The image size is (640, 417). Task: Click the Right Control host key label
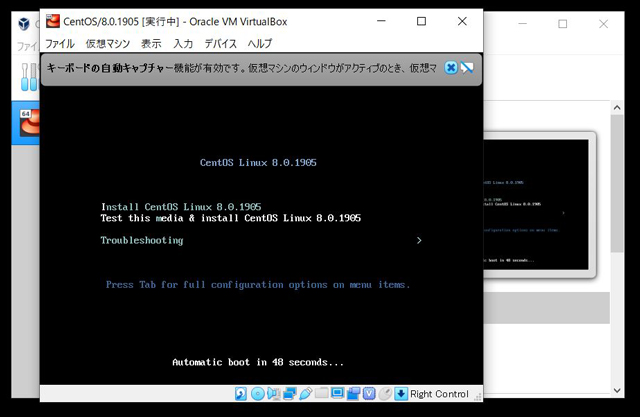click(x=439, y=394)
